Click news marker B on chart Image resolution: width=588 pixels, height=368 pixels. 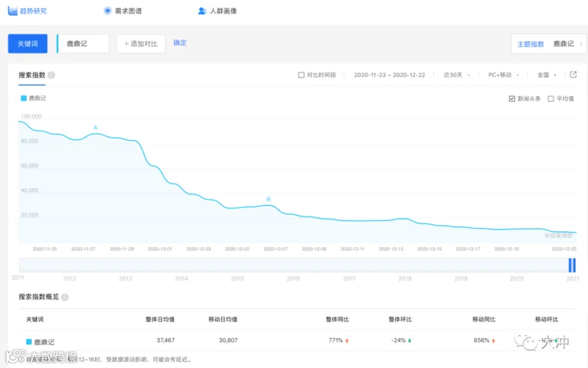(x=268, y=199)
